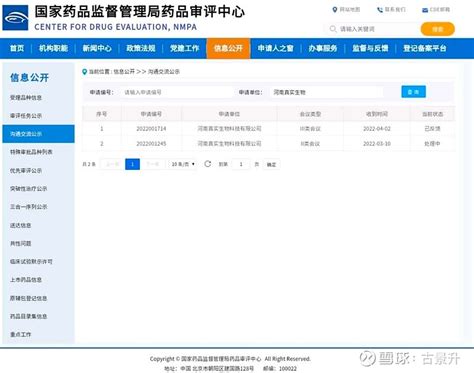Click the disabled 上一页 previous-page button
This screenshot has width=474, height=373.
(x=112, y=164)
